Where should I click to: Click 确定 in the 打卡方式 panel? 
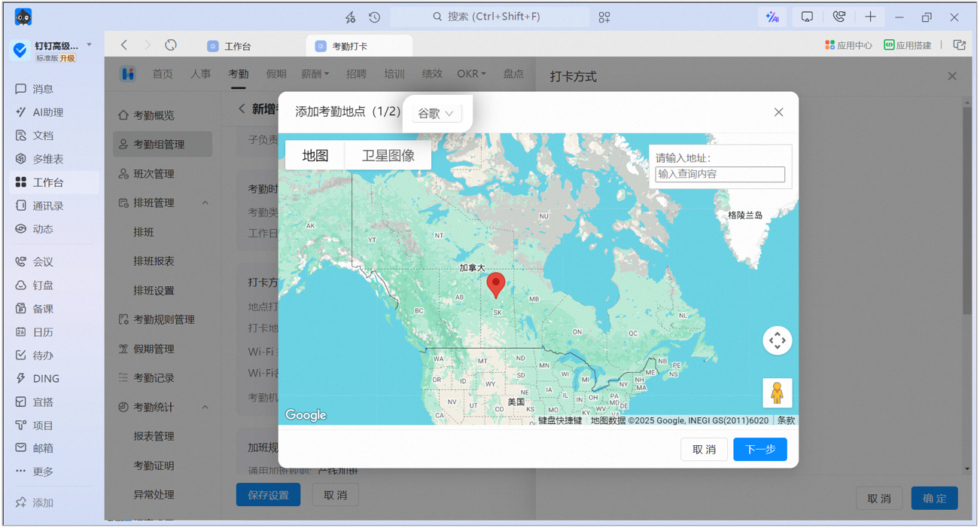(935, 498)
